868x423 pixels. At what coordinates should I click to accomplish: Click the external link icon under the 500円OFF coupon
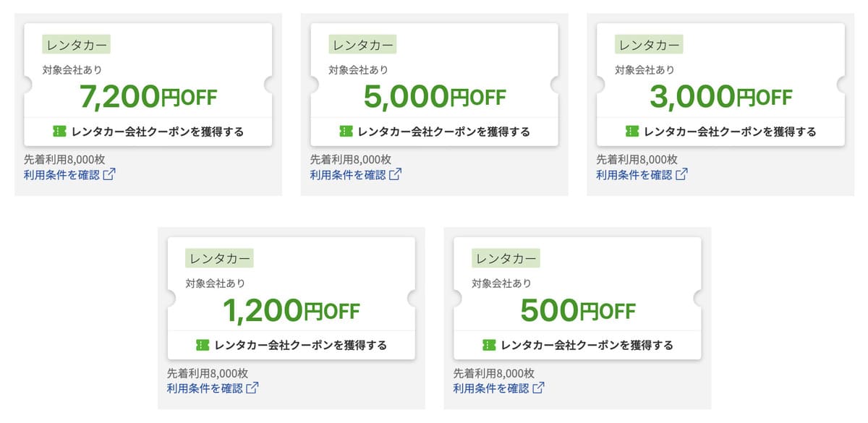click(x=539, y=388)
